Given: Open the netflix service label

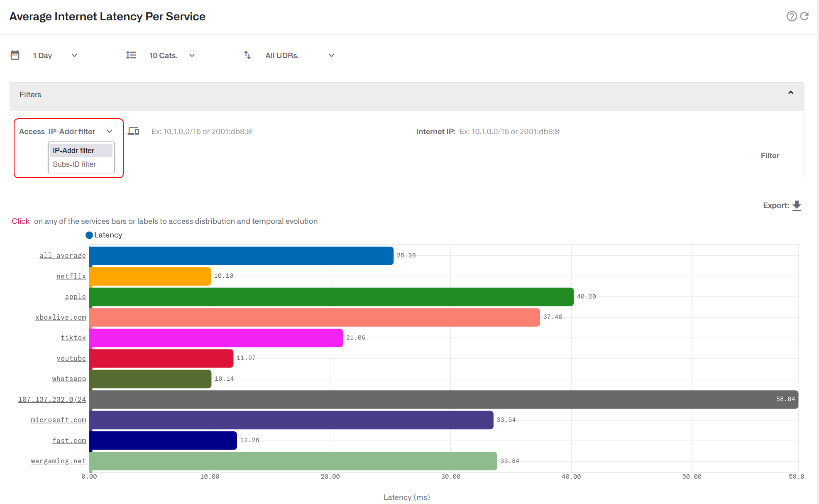Looking at the screenshot, I should pyautogui.click(x=71, y=276).
